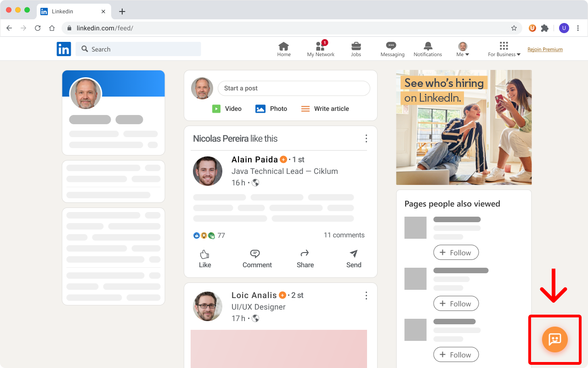Click Write article button
Viewport: 588px width, 368px height.
click(x=325, y=109)
